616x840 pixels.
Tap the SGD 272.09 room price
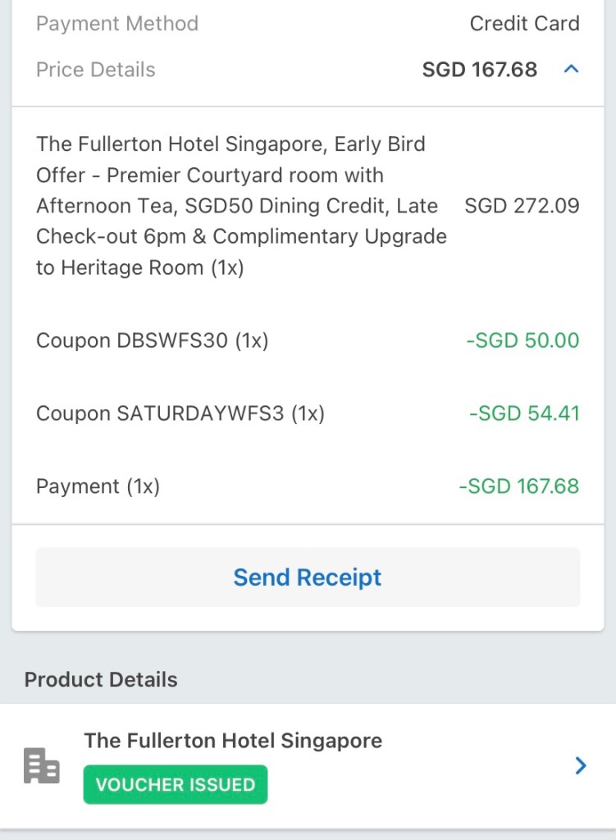click(x=522, y=206)
